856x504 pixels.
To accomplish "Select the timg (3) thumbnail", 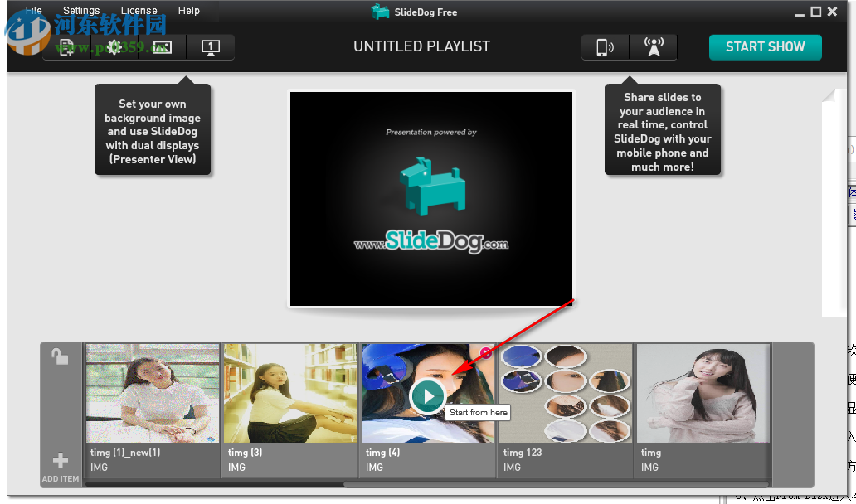I will (x=290, y=393).
